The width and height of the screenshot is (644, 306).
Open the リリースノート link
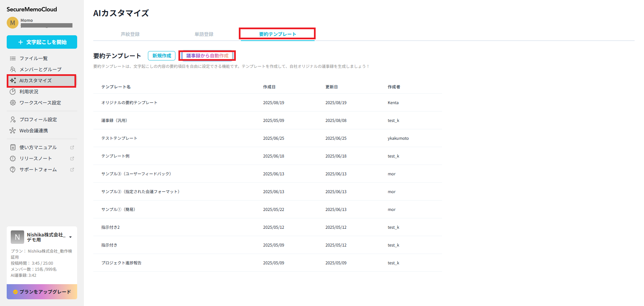(36, 159)
